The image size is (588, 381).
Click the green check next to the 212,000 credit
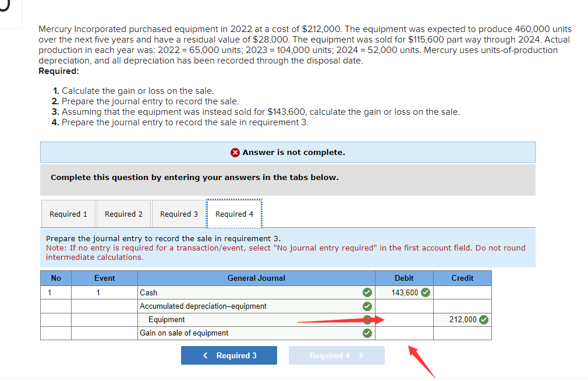pos(484,320)
